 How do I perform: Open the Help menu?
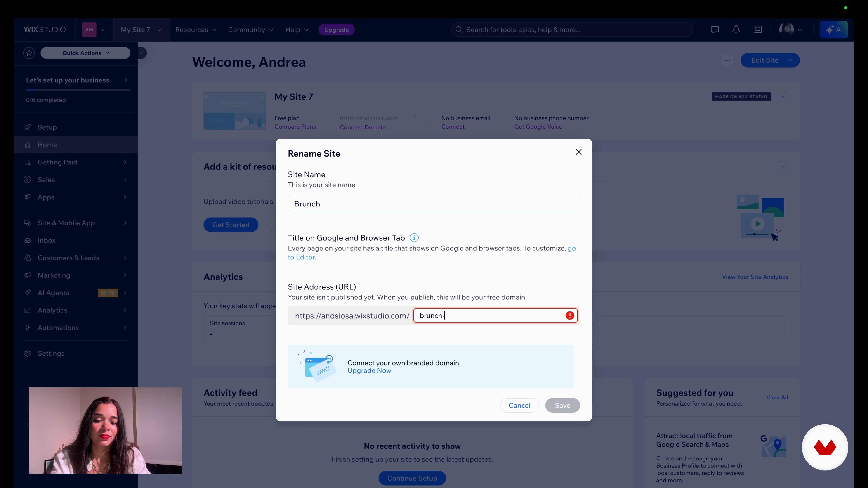(x=297, y=30)
